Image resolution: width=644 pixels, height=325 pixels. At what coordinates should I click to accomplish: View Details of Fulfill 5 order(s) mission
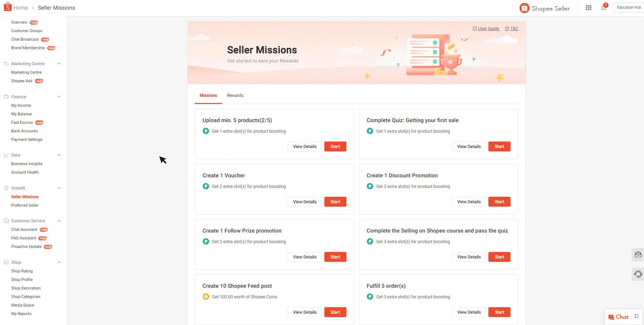tap(469, 312)
